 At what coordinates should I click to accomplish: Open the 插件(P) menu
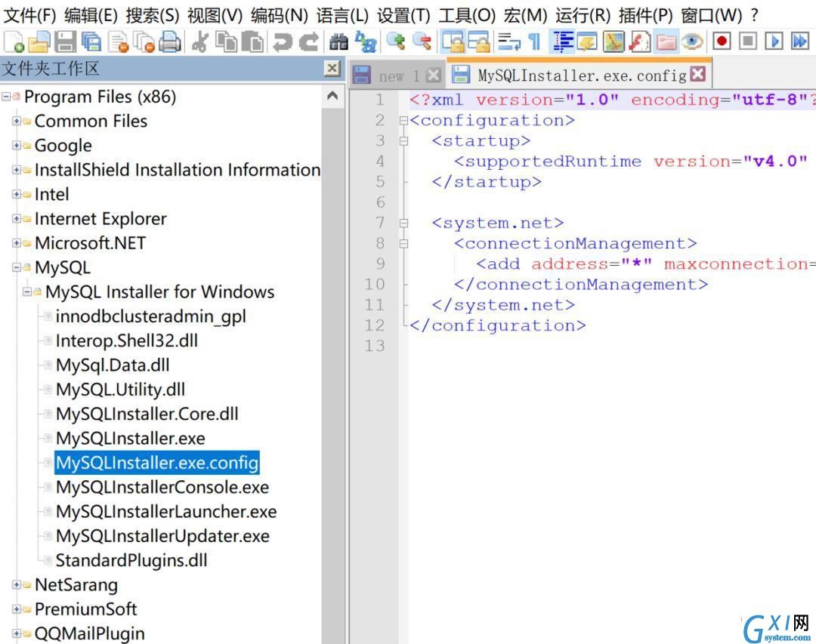[645, 16]
